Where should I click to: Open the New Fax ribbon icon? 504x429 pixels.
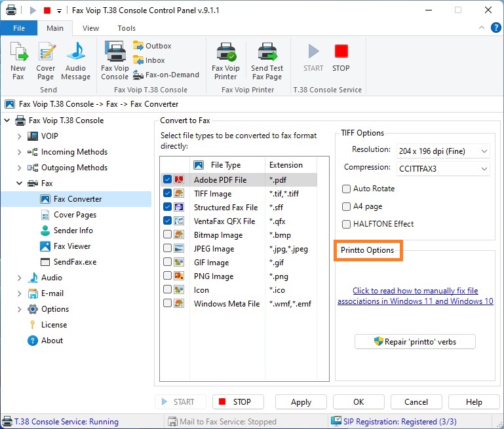18,61
